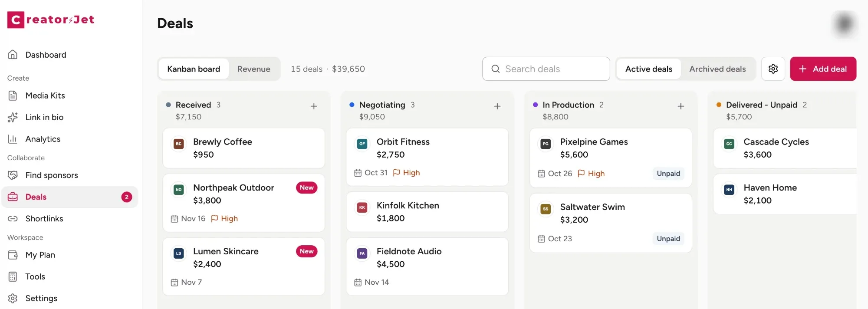868x309 pixels.
Task: Open the Haven Home deal card
Action: [785, 194]
